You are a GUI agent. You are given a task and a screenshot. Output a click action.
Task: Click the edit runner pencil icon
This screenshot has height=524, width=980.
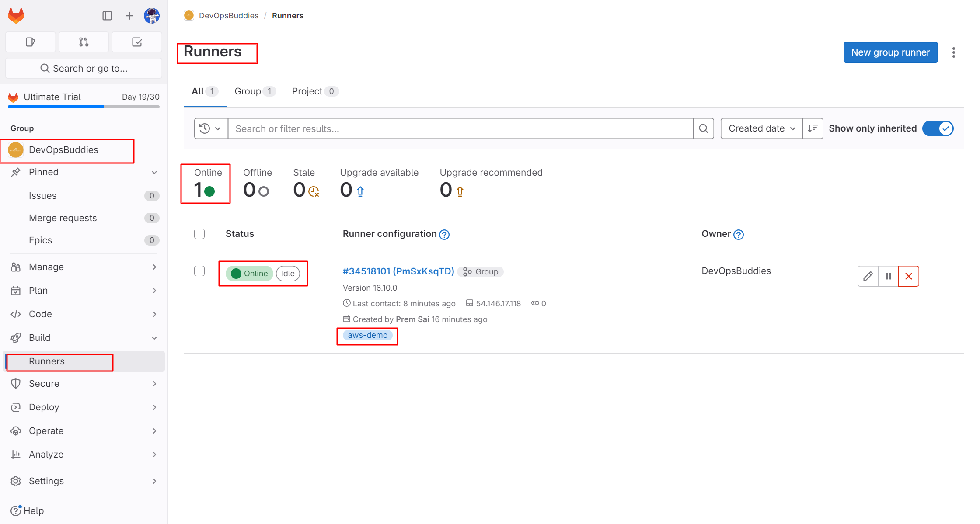(x=868, y=276)
